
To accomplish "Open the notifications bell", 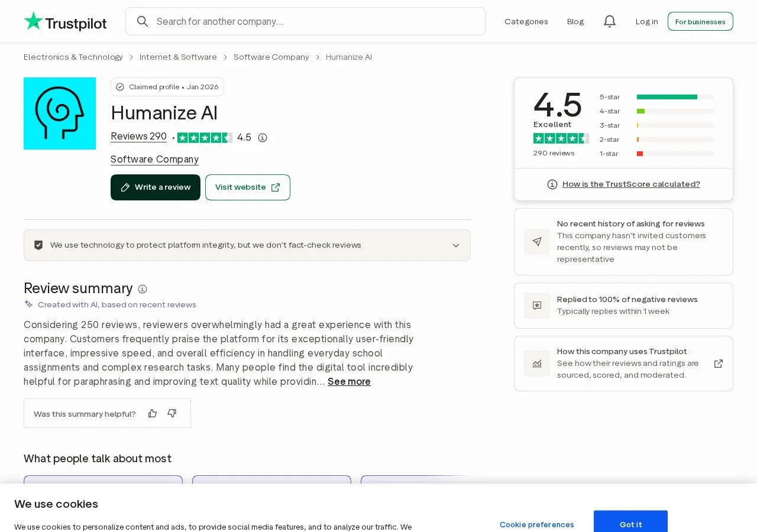I will click(x=610, y=21).
